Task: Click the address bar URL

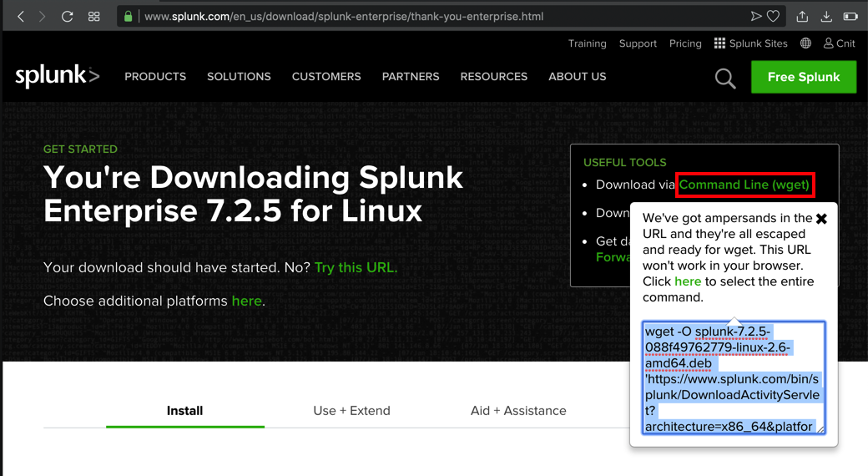Action: pyautogui.click(x=344, y=17)
